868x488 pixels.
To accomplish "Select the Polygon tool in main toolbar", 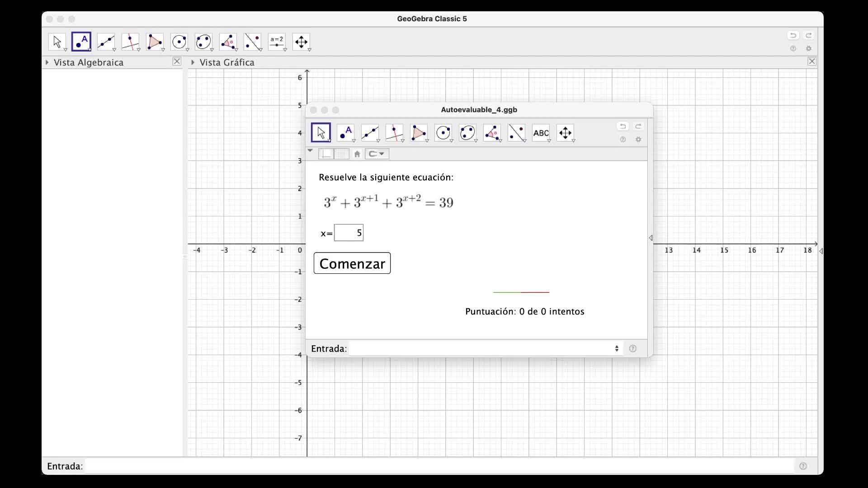I will (x=155, y=42).
